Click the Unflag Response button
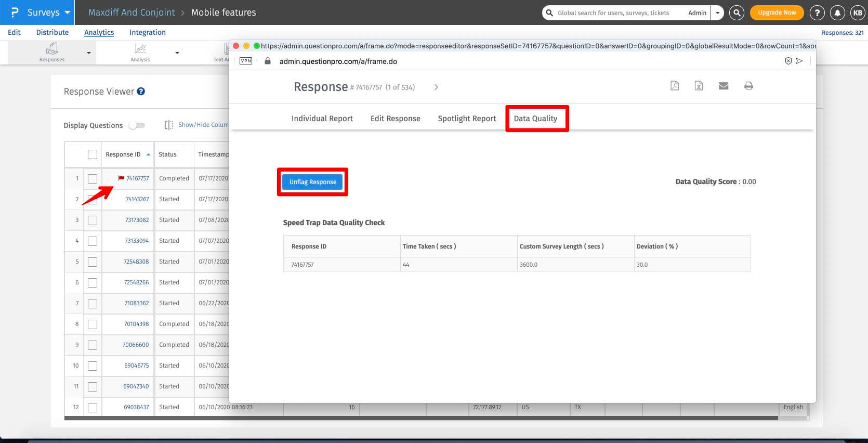 [x=313, y=182]
